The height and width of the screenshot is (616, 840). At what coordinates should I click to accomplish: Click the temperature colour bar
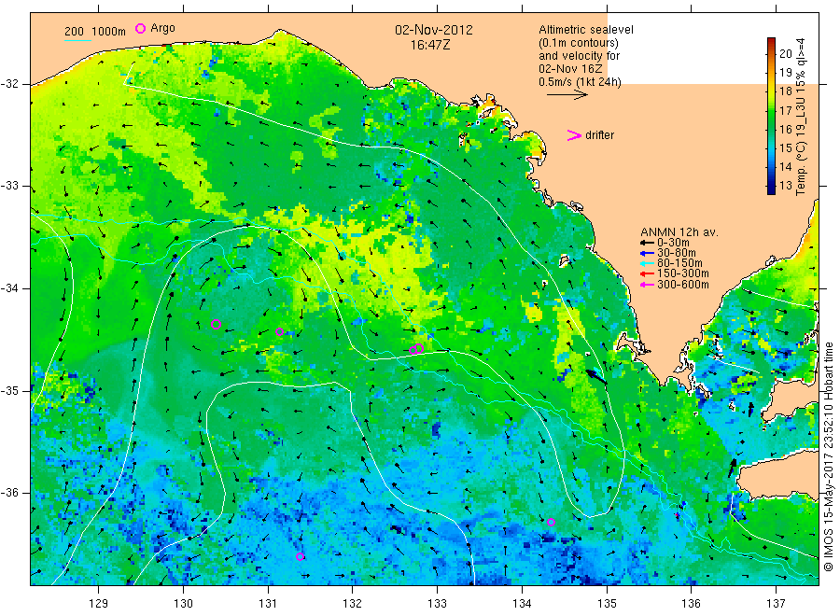tap(771, 116)
